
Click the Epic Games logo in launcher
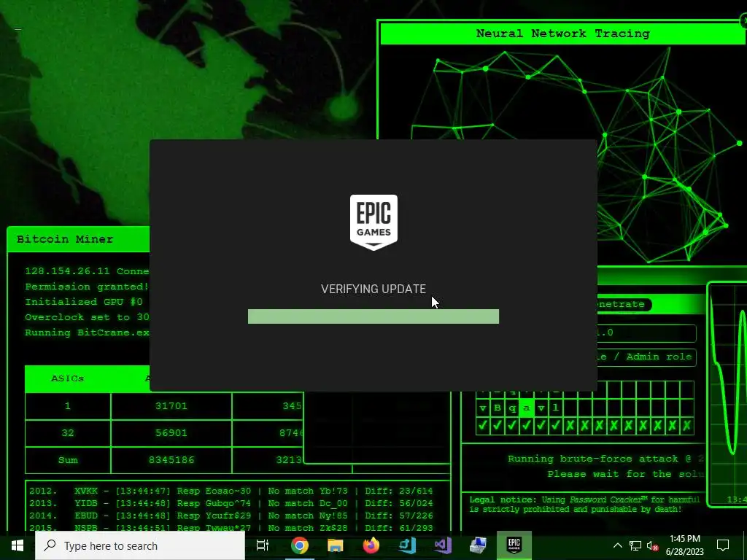(x=373, y=222)
